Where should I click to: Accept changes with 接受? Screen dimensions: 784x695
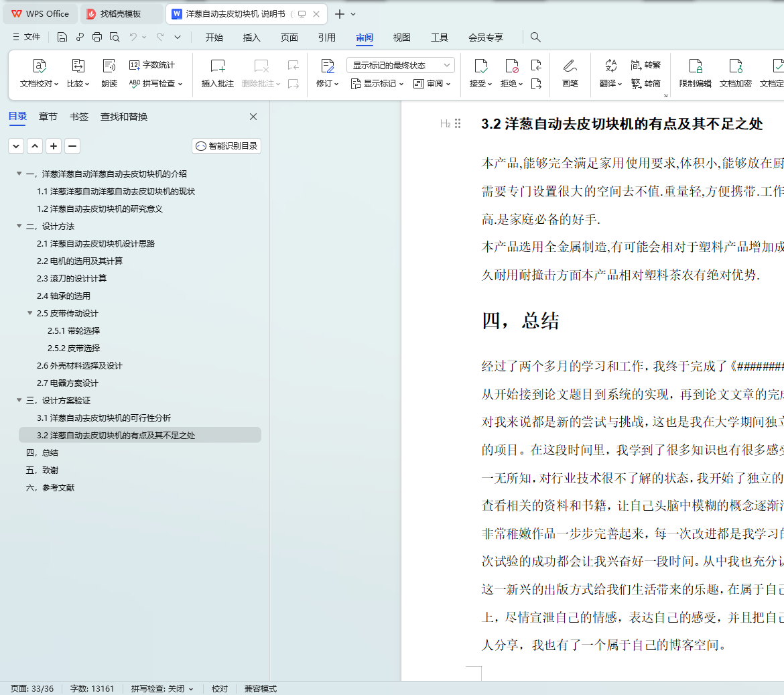coord(480,73)
